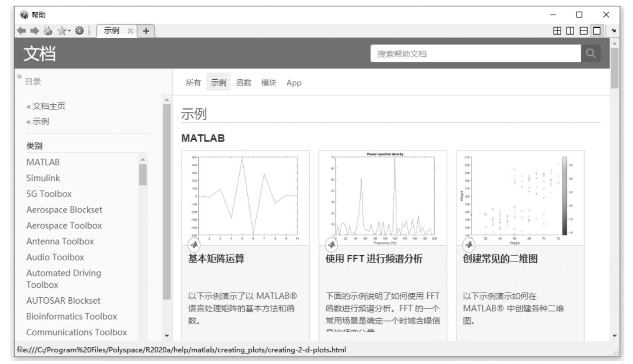Click the dock window arrow icon
This screenshot has width=633, height=364.
click(613, 31)
